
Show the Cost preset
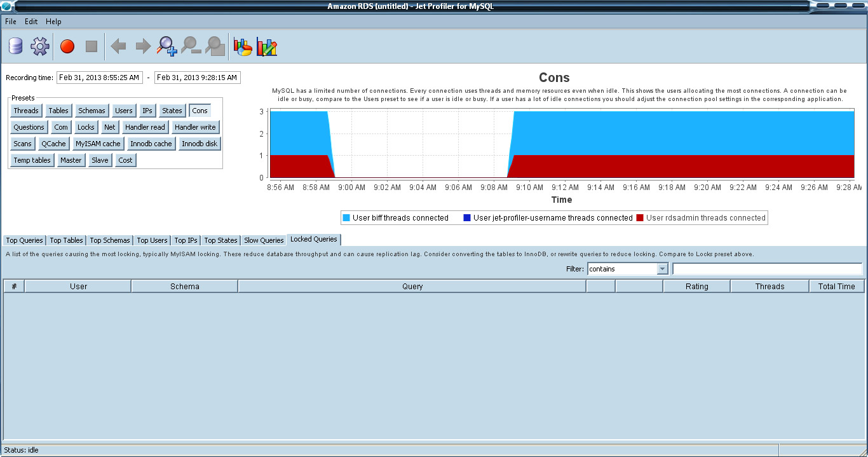pyautogui.click(x=126, y=160)
